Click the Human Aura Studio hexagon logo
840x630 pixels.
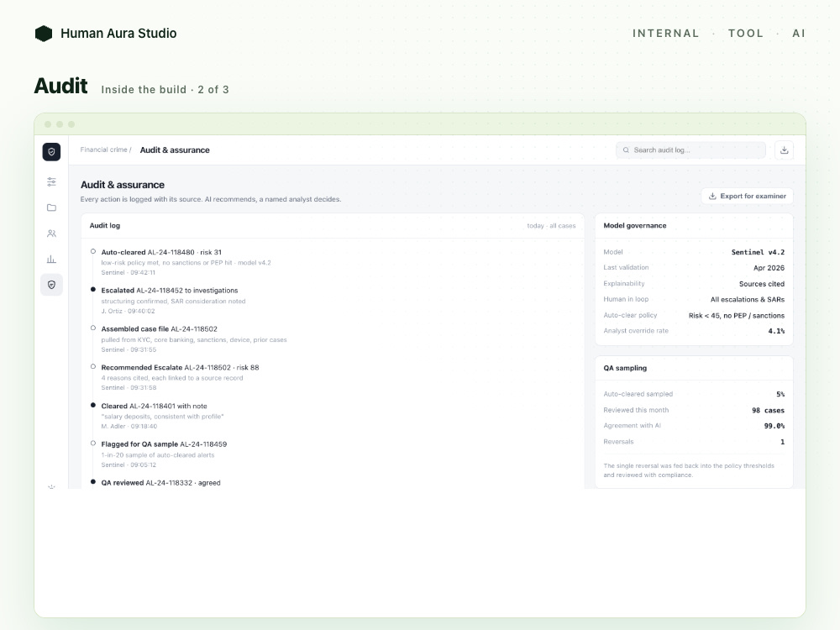pos(44,34)
